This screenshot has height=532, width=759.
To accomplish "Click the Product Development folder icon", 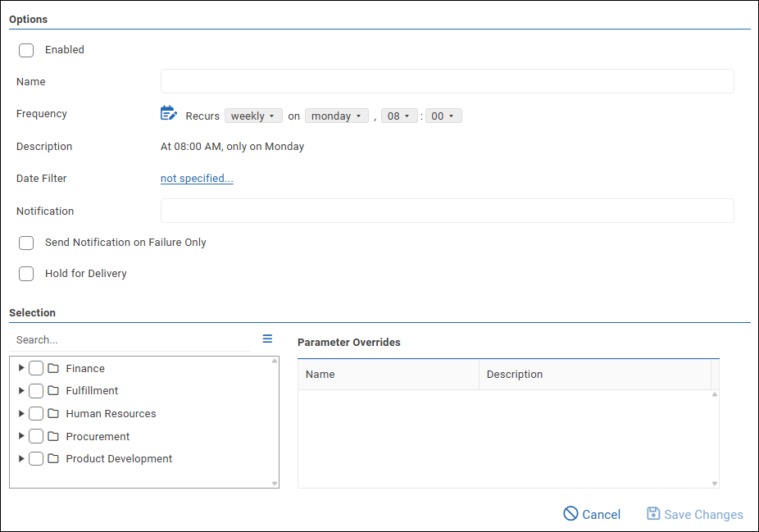I will tap(53, 458).
